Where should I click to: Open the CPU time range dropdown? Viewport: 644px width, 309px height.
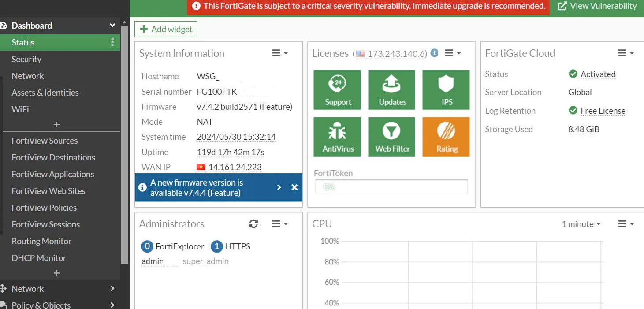point(581,224)
